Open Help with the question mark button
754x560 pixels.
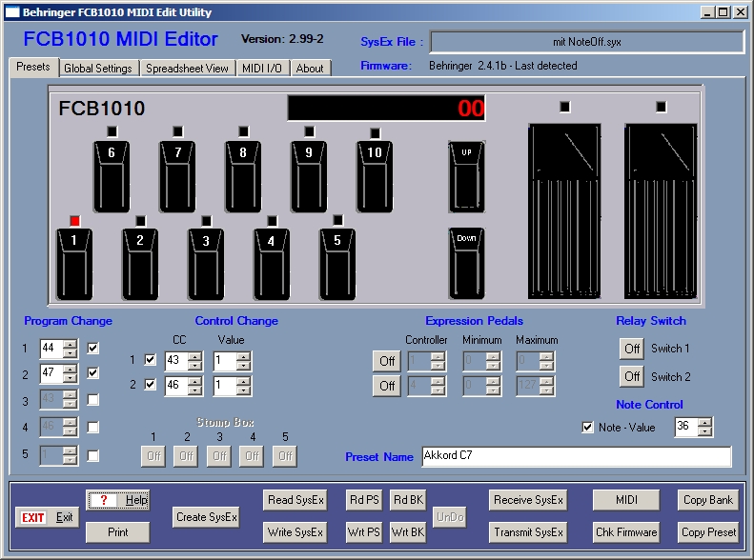118,500
